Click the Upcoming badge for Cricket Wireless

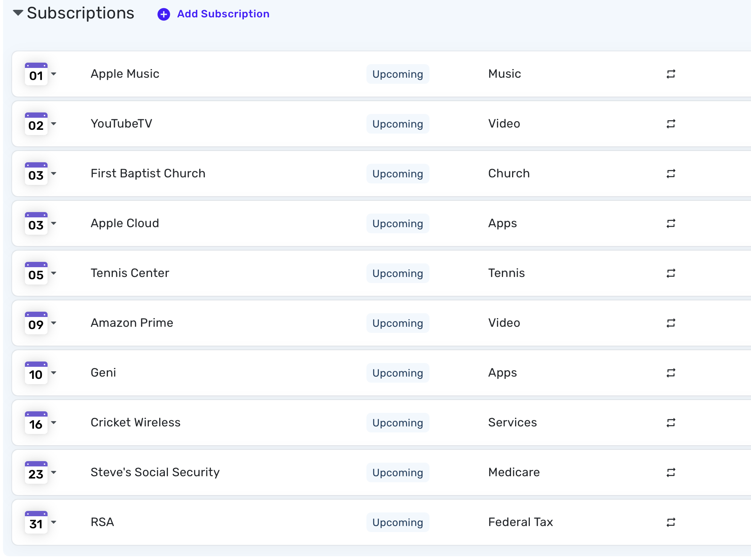coord(398,423)
